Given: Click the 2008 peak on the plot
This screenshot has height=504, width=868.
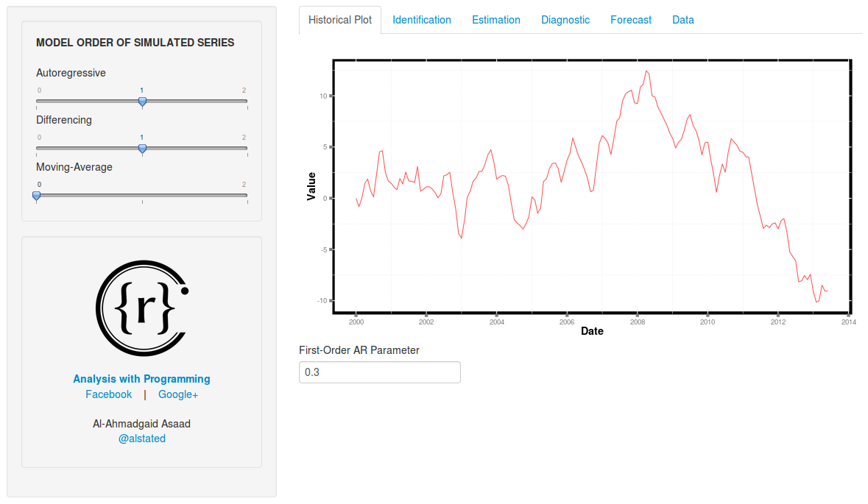Looking at the screenshot, I should 646,71.
